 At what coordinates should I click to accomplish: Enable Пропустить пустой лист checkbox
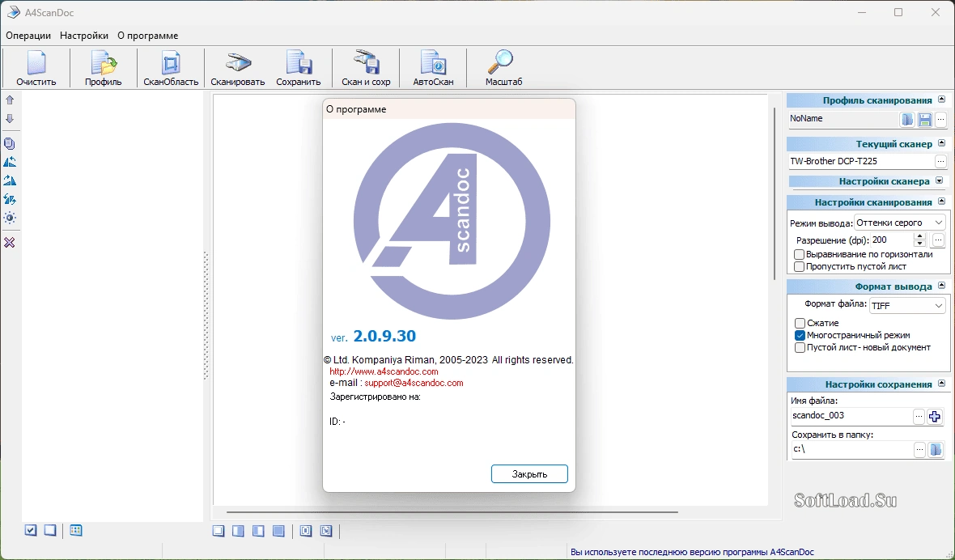click(x=799, y=266)
